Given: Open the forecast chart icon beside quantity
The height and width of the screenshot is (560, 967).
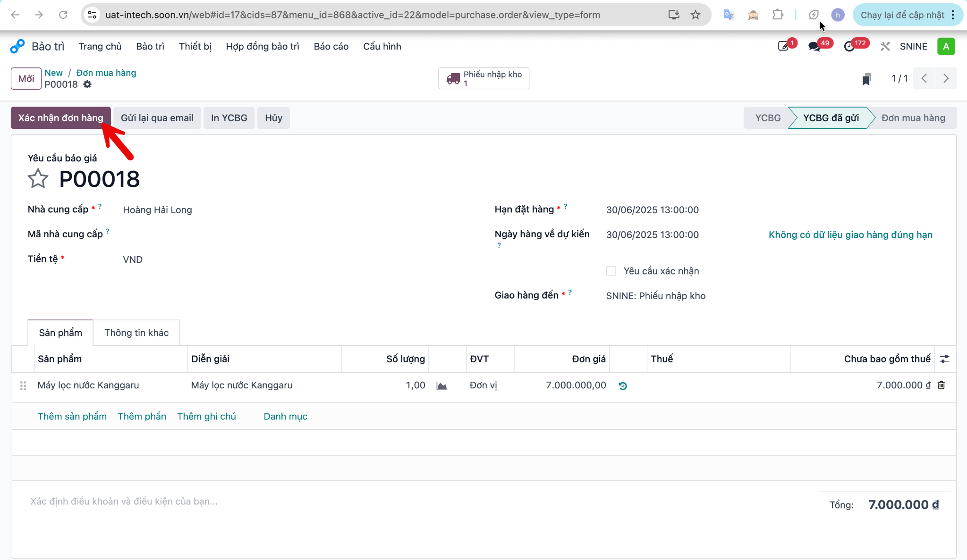Looking at the screenshot, I should point(442,386).
